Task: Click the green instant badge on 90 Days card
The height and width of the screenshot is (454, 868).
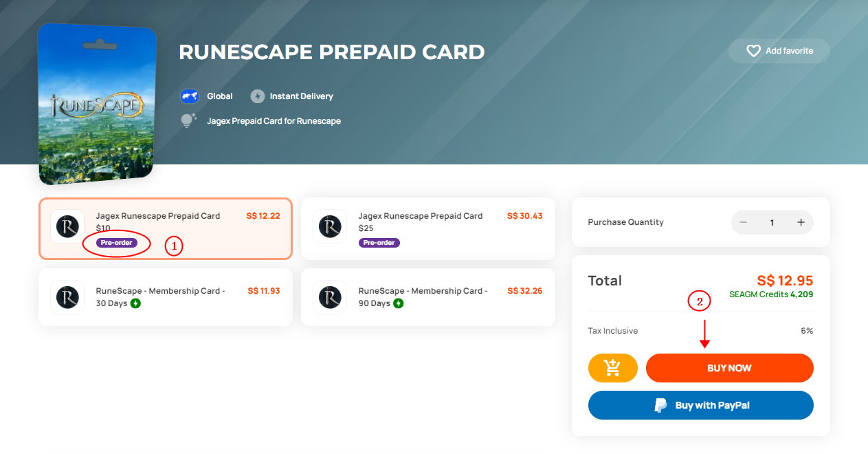Action: pos(399,303)
